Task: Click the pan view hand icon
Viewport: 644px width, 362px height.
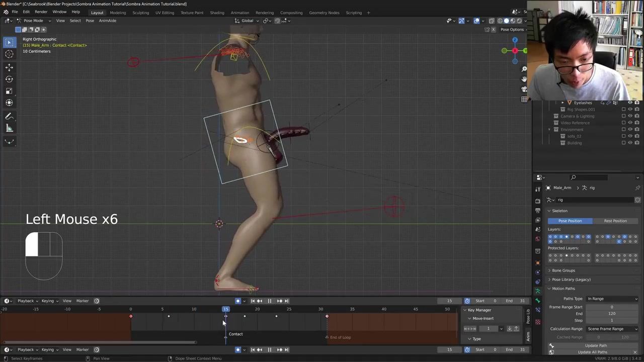Action: point(524,79)
